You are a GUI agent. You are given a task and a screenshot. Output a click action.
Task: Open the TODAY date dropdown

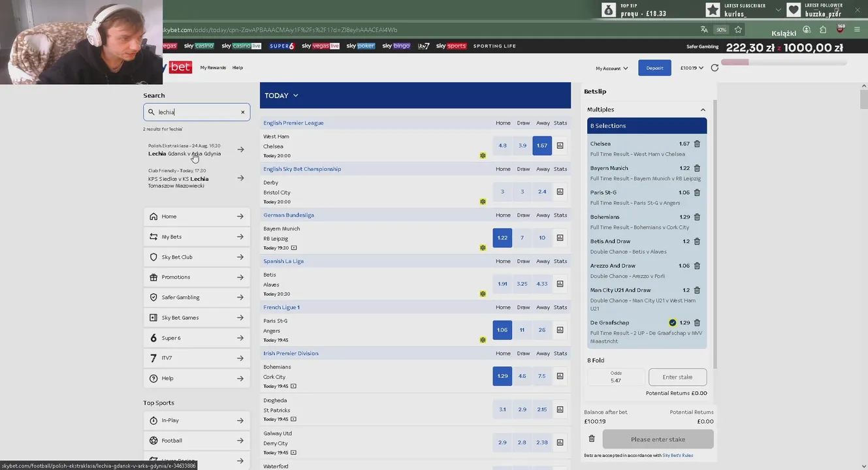(281, 95)
